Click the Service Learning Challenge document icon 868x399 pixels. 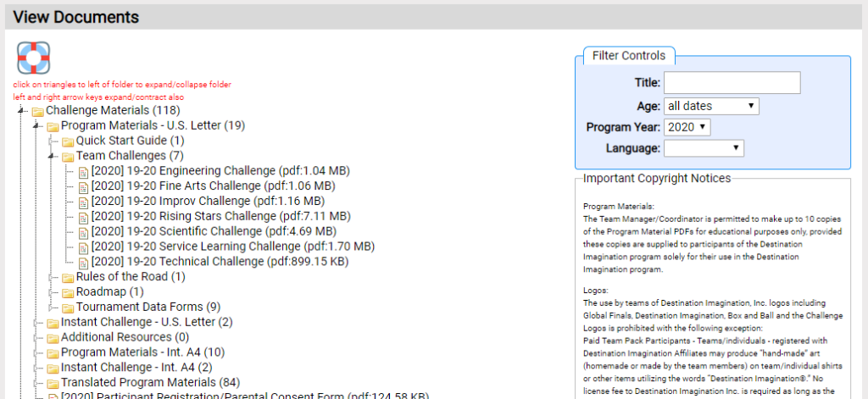[x=83, y=247]
